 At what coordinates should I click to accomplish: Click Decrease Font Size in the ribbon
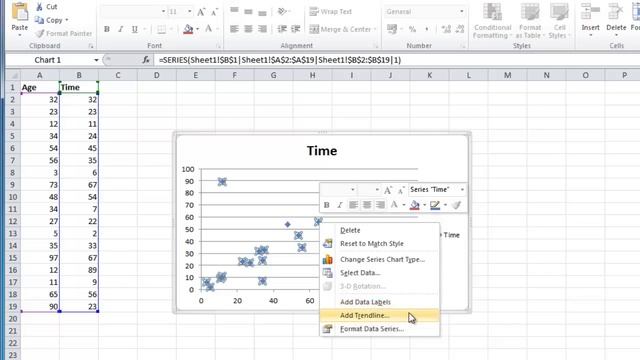point(214,12)
